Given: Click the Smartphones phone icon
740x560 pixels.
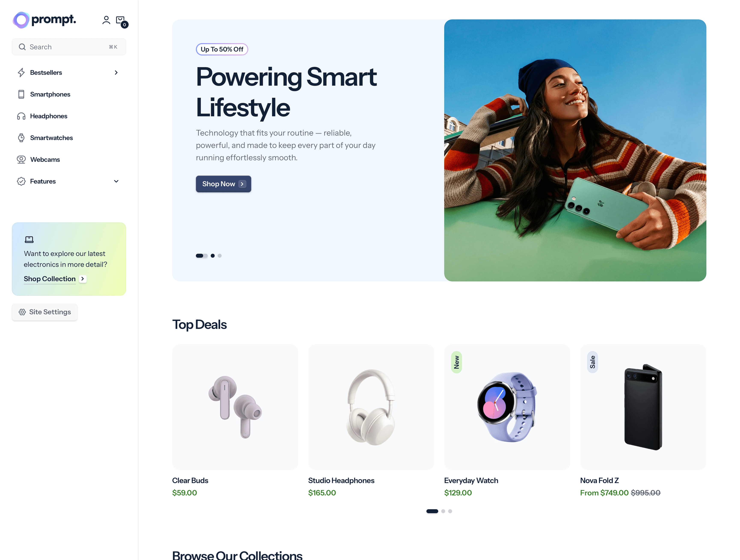Looking at the screenshot, I should pos(21,94).
